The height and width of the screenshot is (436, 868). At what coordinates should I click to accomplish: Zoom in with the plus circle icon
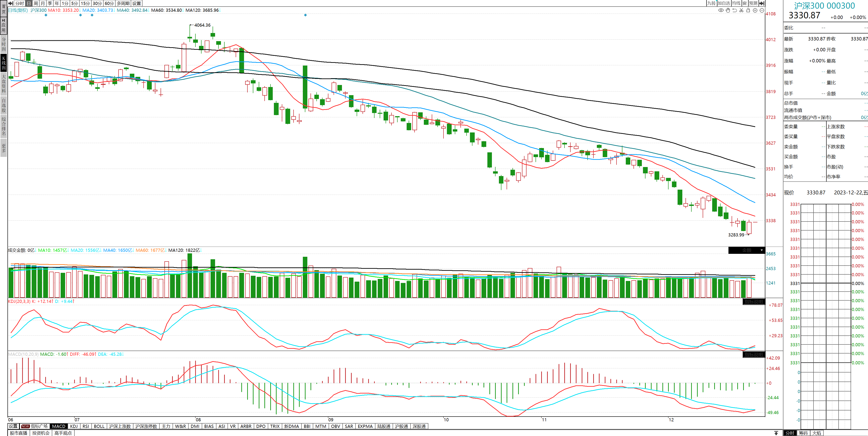click(755, 10)
